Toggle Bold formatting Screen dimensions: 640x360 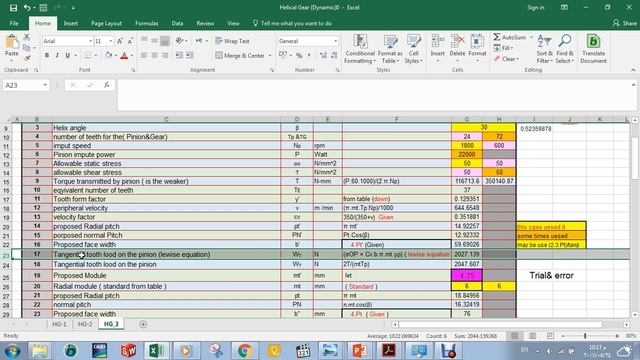click(47, 55)
